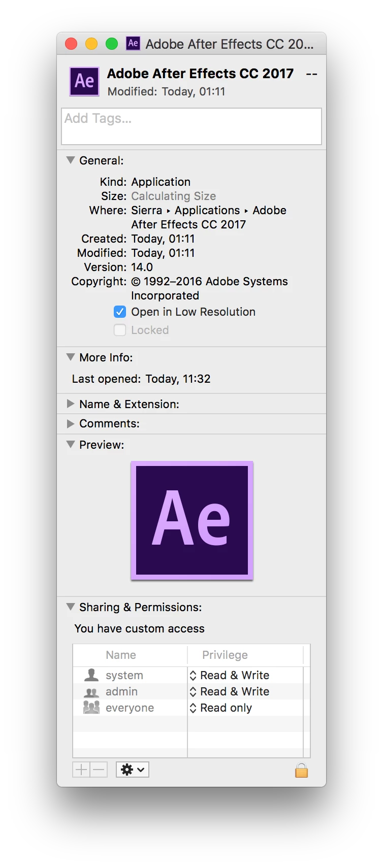Select the 'admin' user name

(x=121, y=691)
